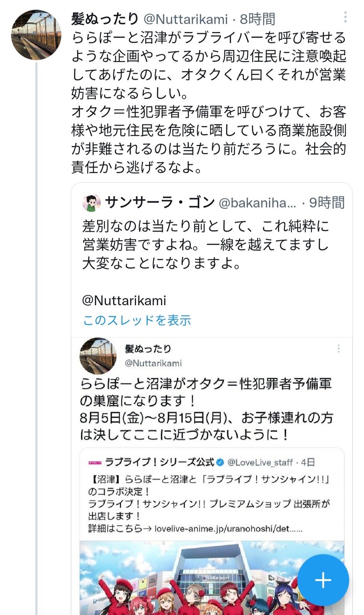Click the 8時間 timestamp on the top tweet

[x=258, y=19]
